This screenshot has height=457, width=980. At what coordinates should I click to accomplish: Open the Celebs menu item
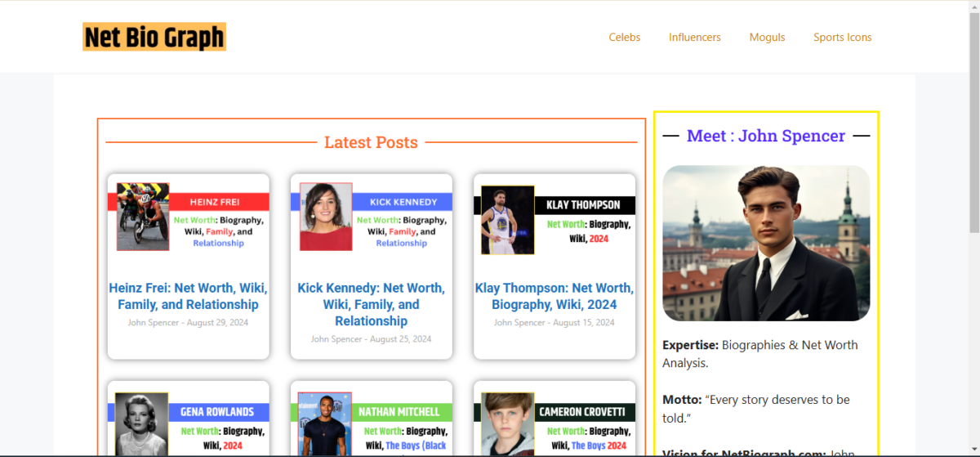(625, 38)
